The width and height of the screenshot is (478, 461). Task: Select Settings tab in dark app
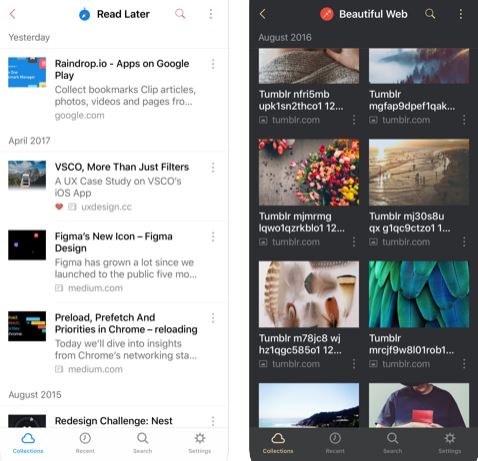click(x=450, y=443)
